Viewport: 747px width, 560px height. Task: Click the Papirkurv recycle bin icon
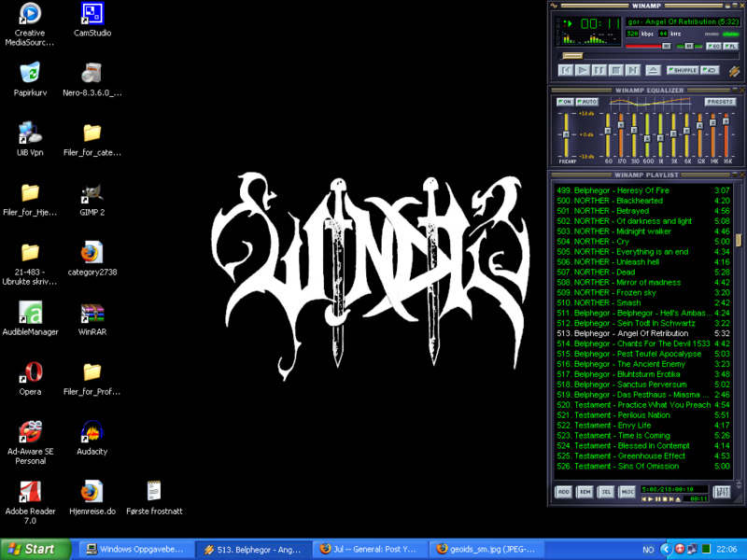(x=30, y=79)
